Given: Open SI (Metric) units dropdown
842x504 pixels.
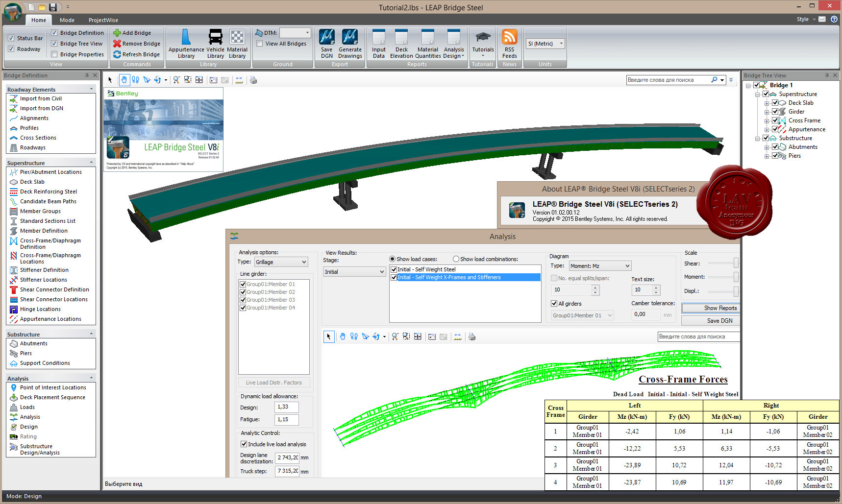Looking at the screenshot, I should click(x=545, y=44).
